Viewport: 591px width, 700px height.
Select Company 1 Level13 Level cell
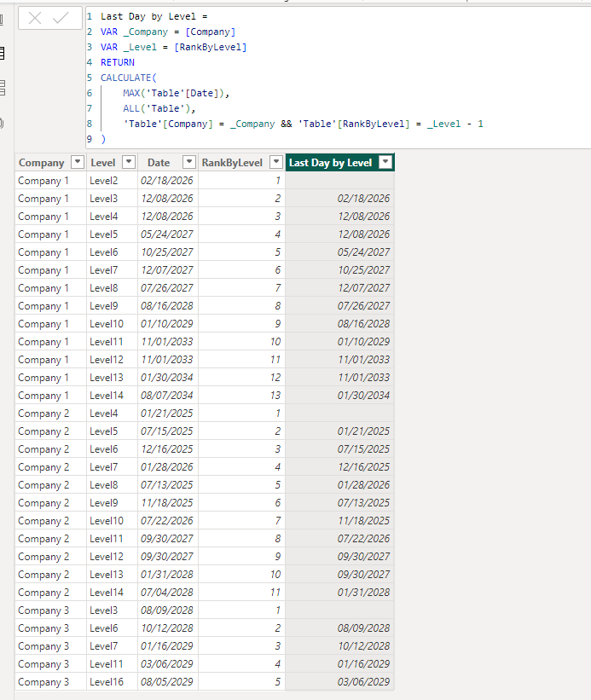pos(112,377)
